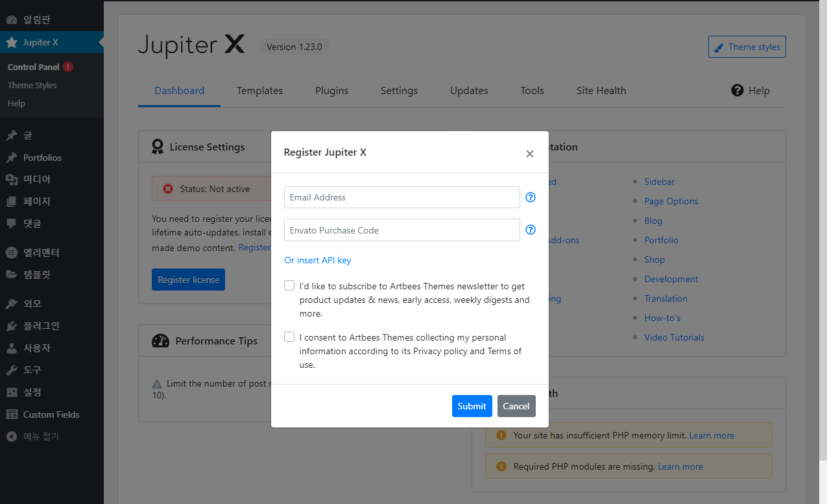Viewport: 827px width, 504px height.
Task: Click the pin icon next to 글
Action: 12,136
